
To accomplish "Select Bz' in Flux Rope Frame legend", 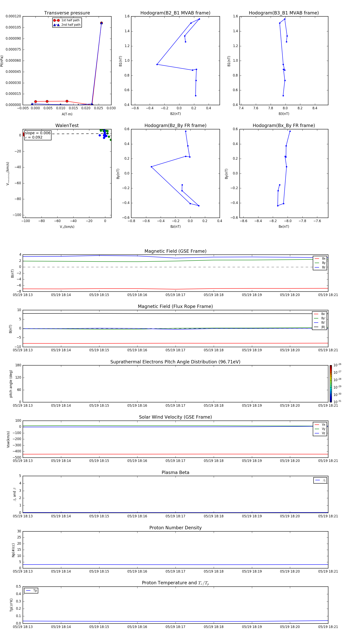I will coord(320,323).
